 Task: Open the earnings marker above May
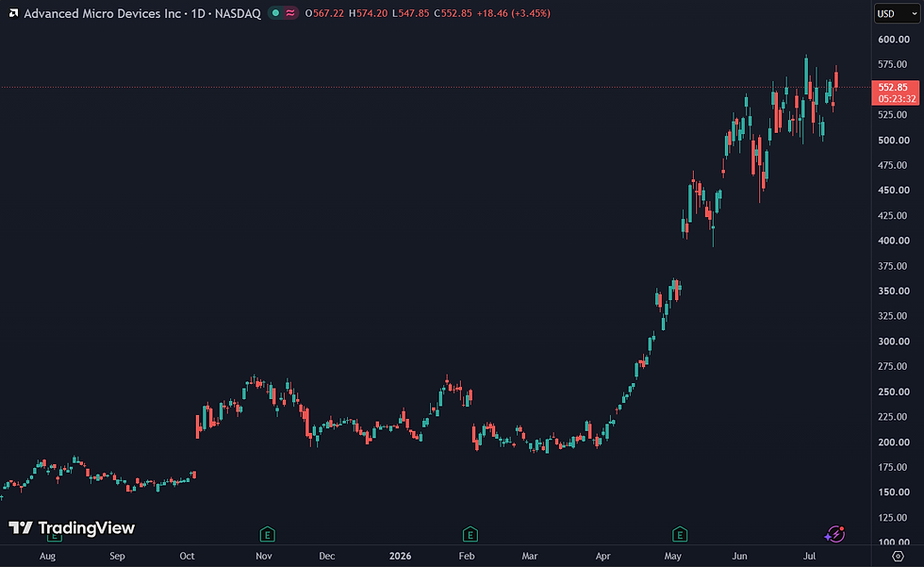click(680, 535)
